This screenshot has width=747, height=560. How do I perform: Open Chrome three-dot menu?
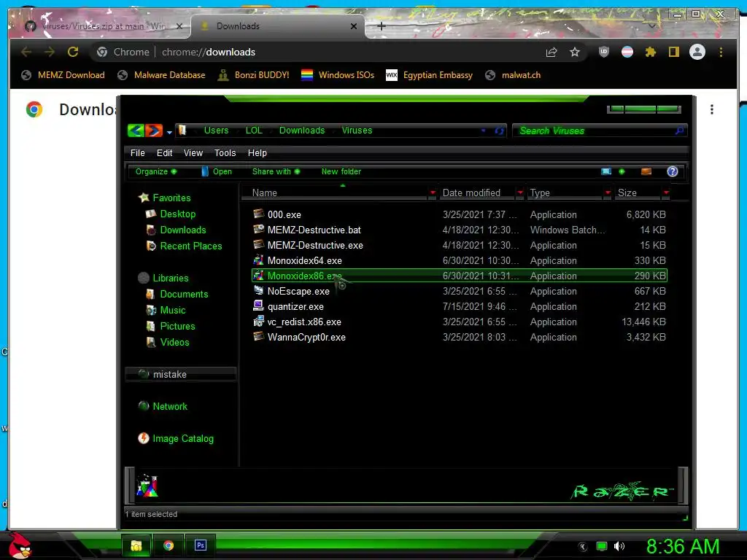tap(721, 52)
